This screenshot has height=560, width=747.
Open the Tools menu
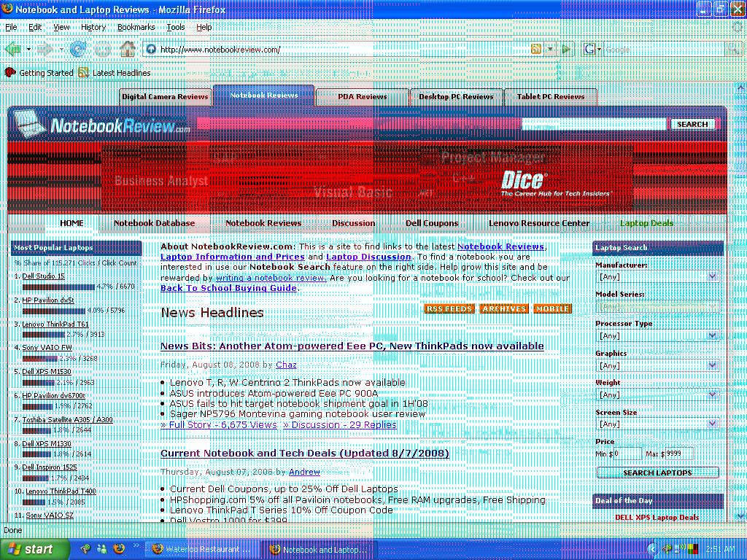point(175,27)
